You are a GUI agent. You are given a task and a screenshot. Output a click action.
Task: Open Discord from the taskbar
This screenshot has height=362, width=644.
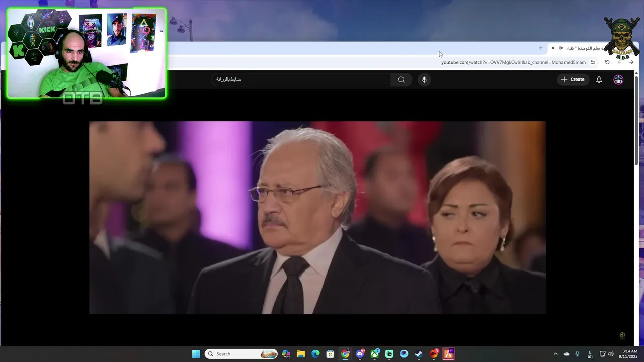point(360,354)
